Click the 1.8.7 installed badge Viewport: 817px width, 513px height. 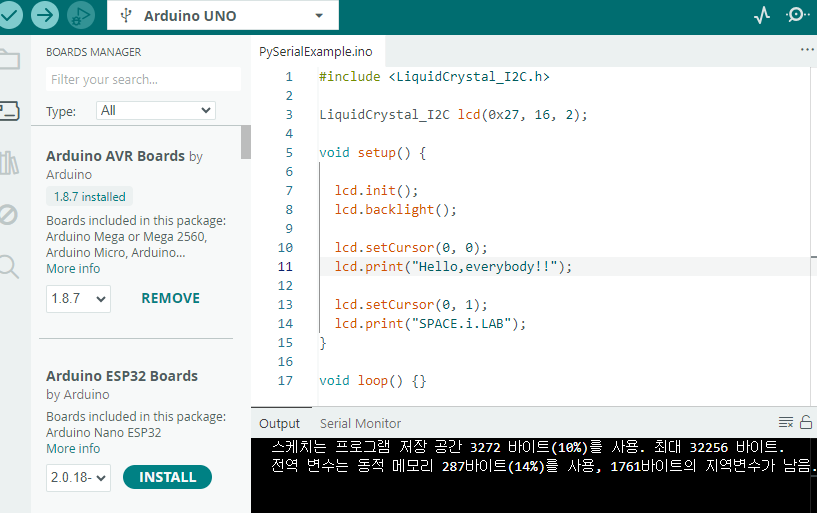(90, 197)
